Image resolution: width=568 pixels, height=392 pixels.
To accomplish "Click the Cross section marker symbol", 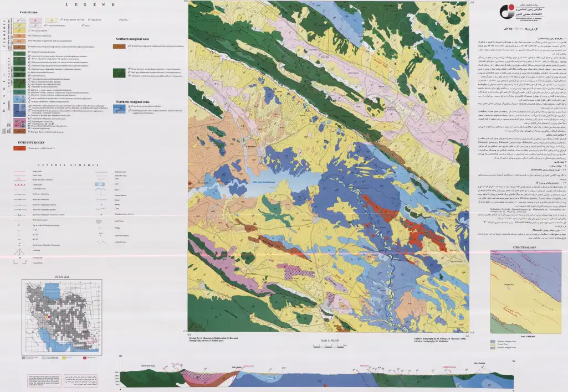I will [19, 262].
